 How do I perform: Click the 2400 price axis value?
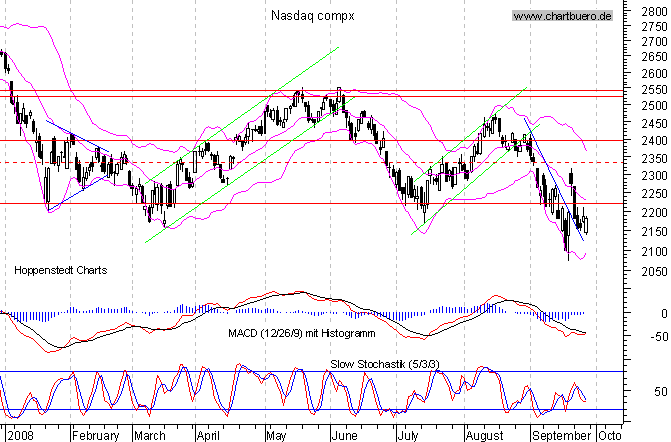click(655, 141)
